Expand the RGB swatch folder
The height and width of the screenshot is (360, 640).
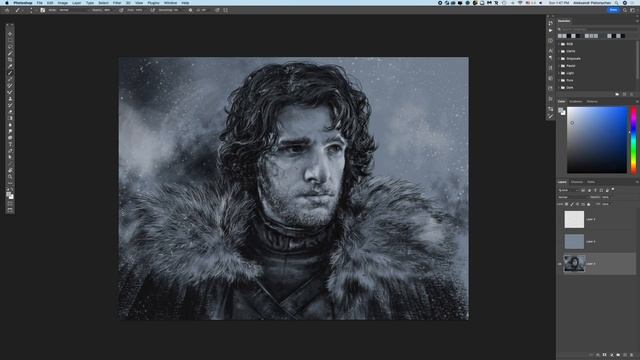pyautogui.click(x=559, y=44)
